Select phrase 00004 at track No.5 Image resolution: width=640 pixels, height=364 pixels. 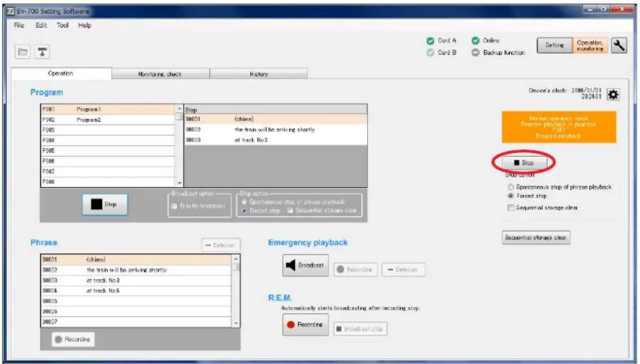click(x=136, y=291)
